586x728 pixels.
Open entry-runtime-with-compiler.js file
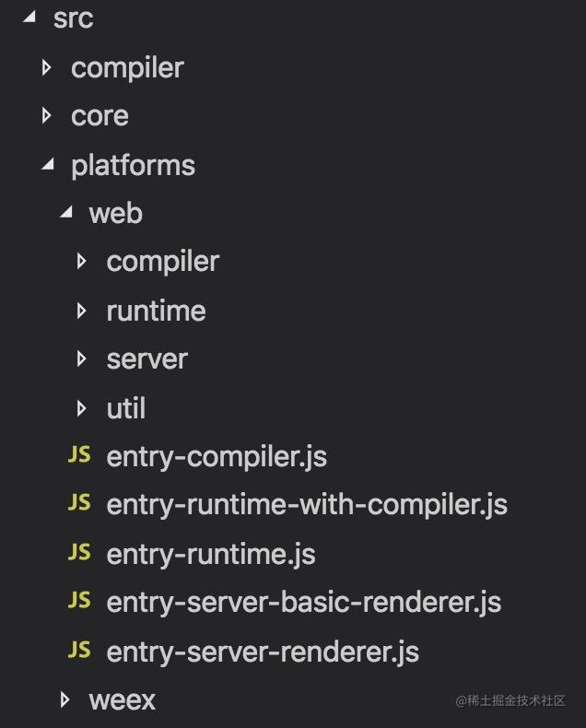pos(307,505)
